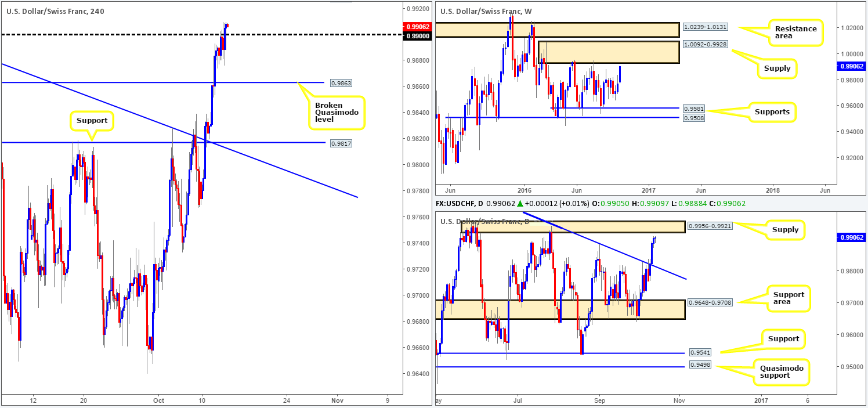This screenshot has height=408, width=868.
Task: Click '2016' on the weekly chart time axis
Action: click(x=525, y=190)
